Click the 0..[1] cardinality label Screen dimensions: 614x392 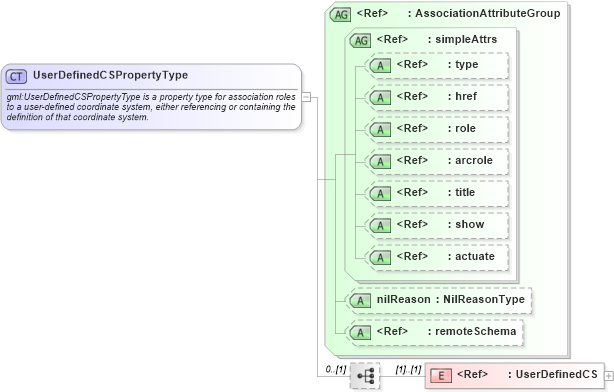tap(336, 369)
